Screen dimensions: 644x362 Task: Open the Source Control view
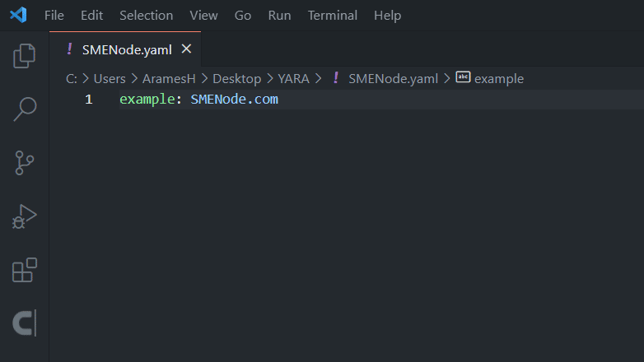25,162
